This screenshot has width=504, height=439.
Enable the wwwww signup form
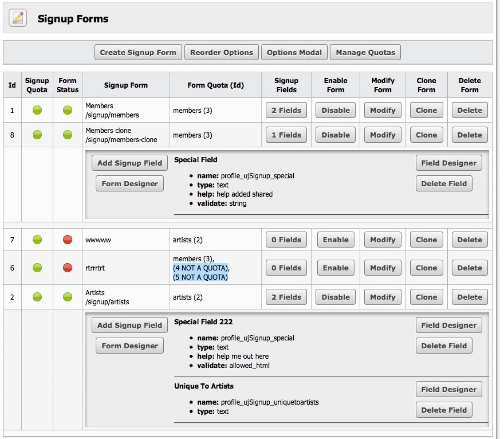pos(335,240)
